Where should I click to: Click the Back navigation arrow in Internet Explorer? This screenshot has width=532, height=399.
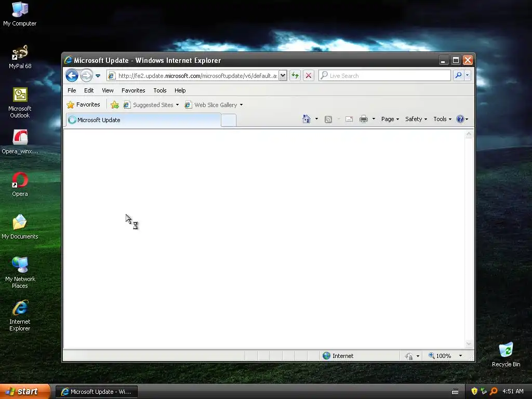click(x=72, y=75)
